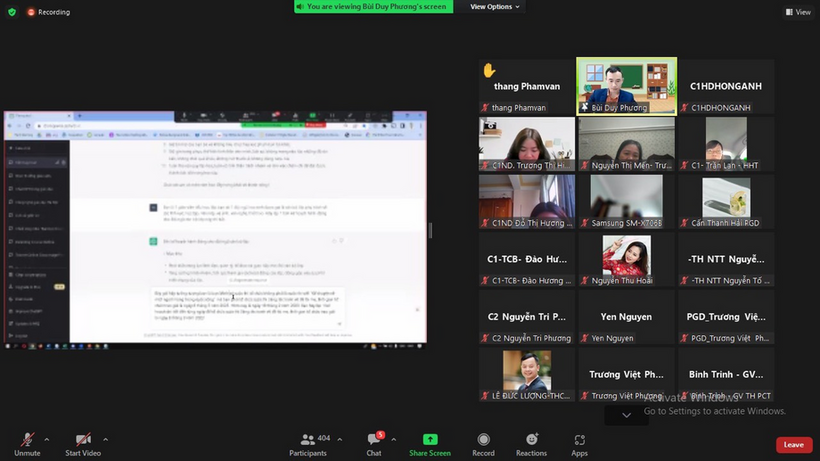
Task: Select Nguyễn Thu Hoài's video thumbnail
Action: 626,259
